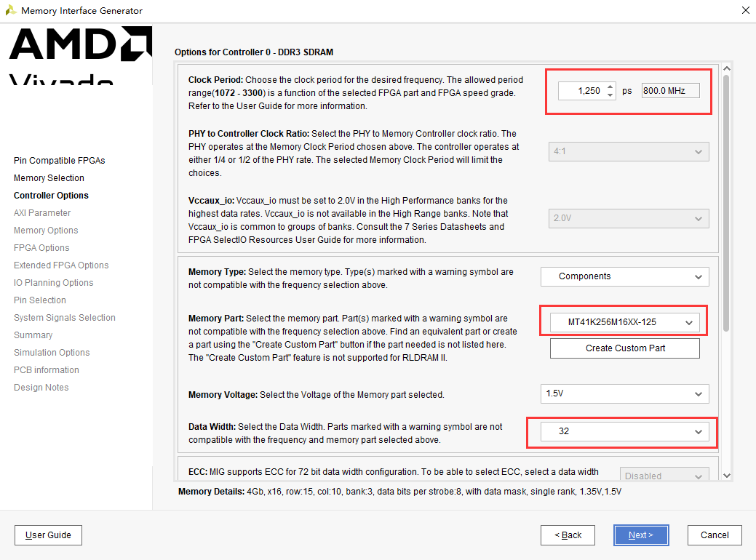Select Extended FPGA Options step
The width and height of the screenshot is (756, 560).
coord(61,265)
